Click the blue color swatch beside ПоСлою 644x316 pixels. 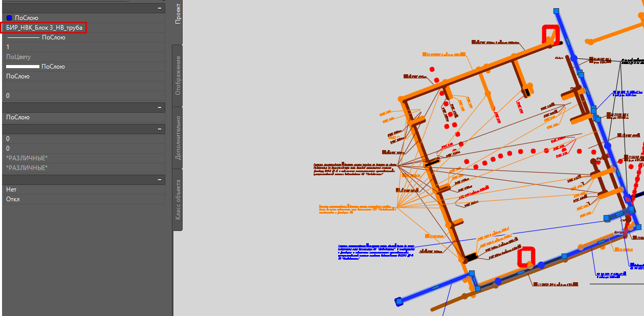coord(9,18)
